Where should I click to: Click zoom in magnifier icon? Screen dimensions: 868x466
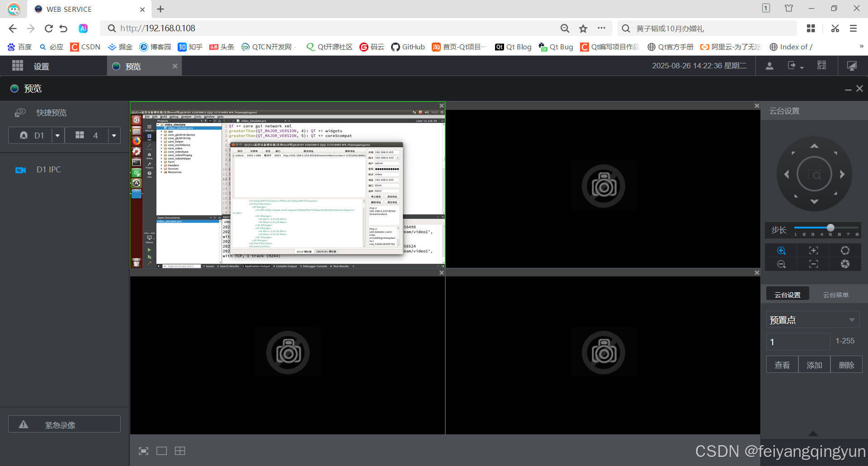pos(781,251)
